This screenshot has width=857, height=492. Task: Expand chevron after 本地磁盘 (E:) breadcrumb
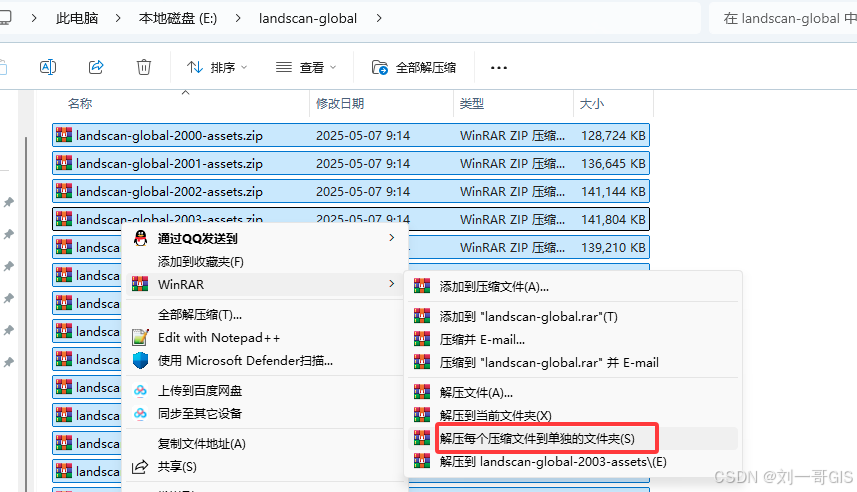[238, 18]
